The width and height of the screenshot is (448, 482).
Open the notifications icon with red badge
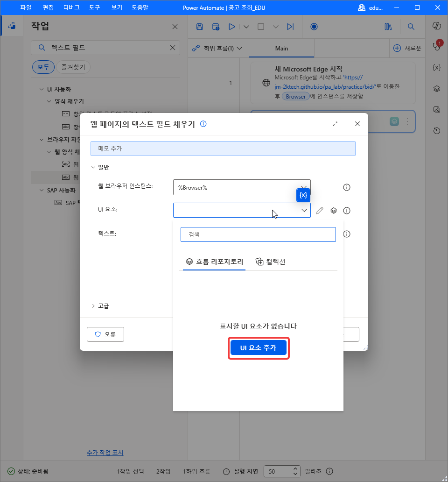tap(437, 45)
